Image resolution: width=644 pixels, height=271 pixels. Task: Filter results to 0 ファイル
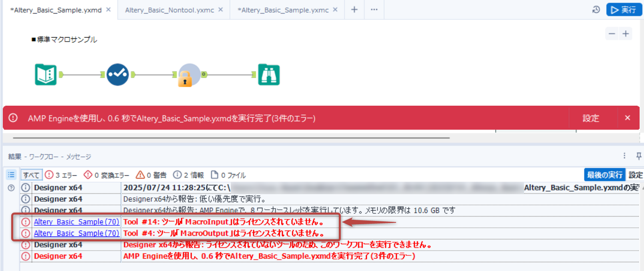228,175
